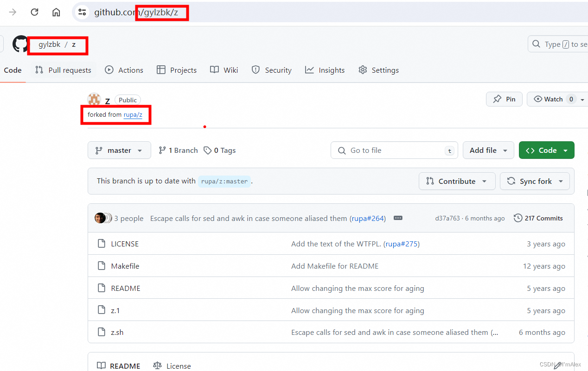This screenshot has width=588, height=371.
Task: Open the z.1 file
Action: coord(115,310)
